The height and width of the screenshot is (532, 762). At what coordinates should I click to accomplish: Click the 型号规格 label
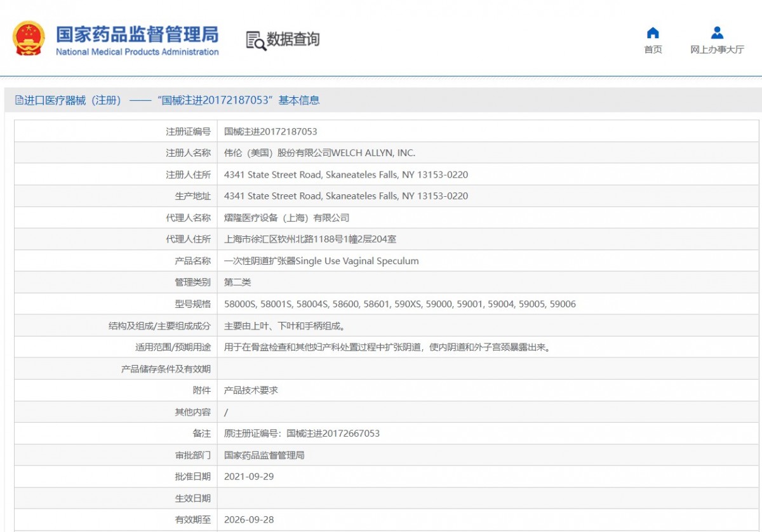(192, 304)
